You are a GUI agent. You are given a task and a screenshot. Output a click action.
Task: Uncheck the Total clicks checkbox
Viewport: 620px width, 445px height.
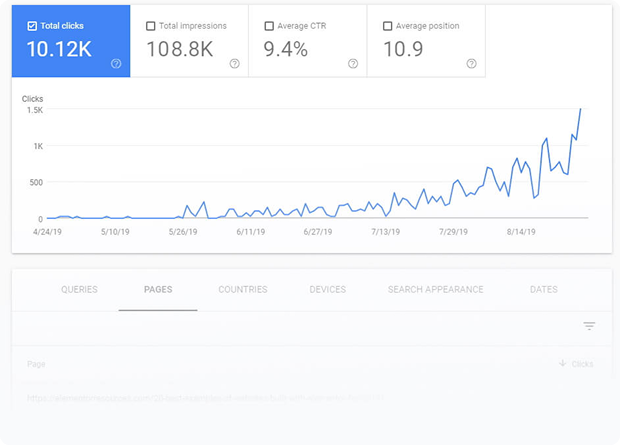pyautogui.click(x=32, y=26)
